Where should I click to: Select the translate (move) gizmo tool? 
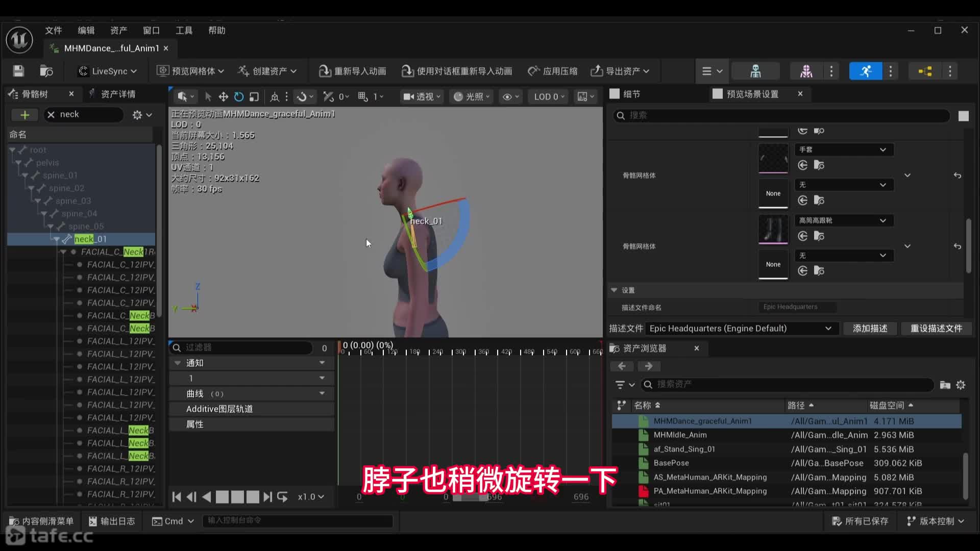point(223,97)
